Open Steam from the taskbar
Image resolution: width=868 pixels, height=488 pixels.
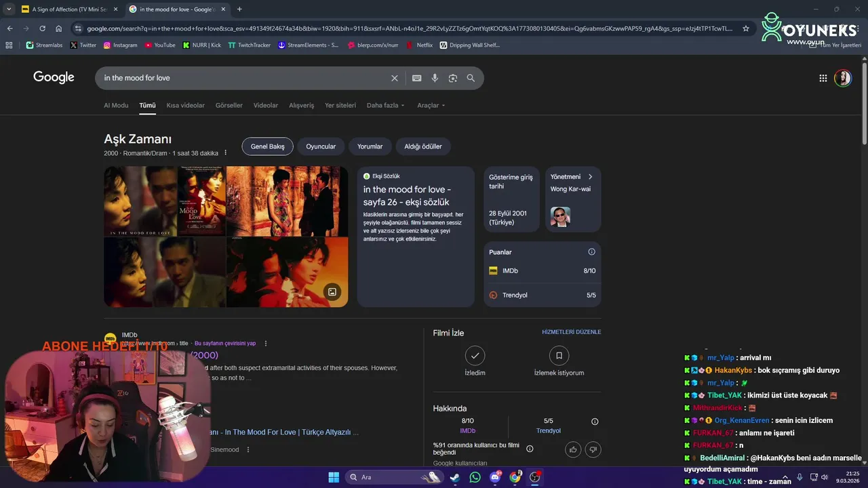coord(455,477)
